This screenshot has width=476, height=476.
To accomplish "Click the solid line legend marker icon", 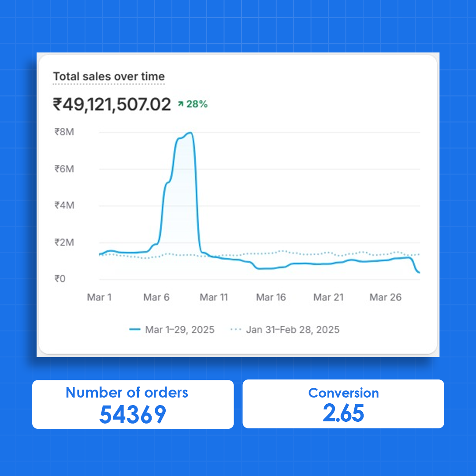I will [x=135, y=330].
